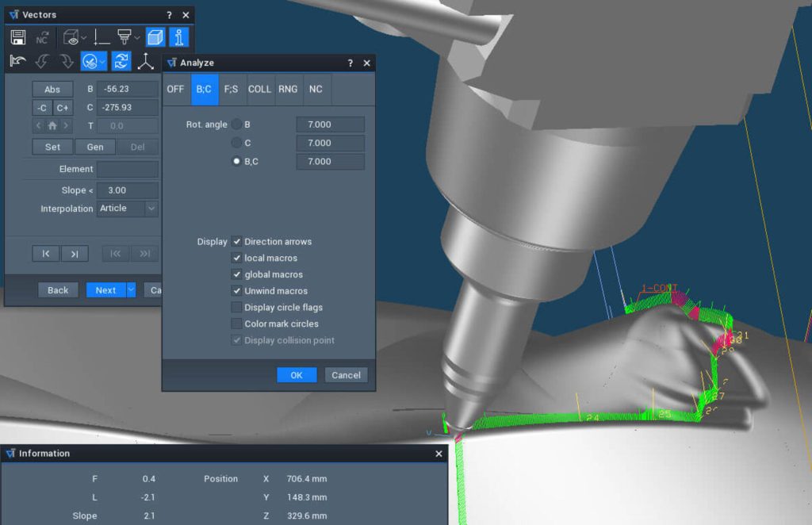Image resolution: width=812 pixels, height=525 pixels.
Task: Click the Slope value input field
Action: click(x=127, y=190)
